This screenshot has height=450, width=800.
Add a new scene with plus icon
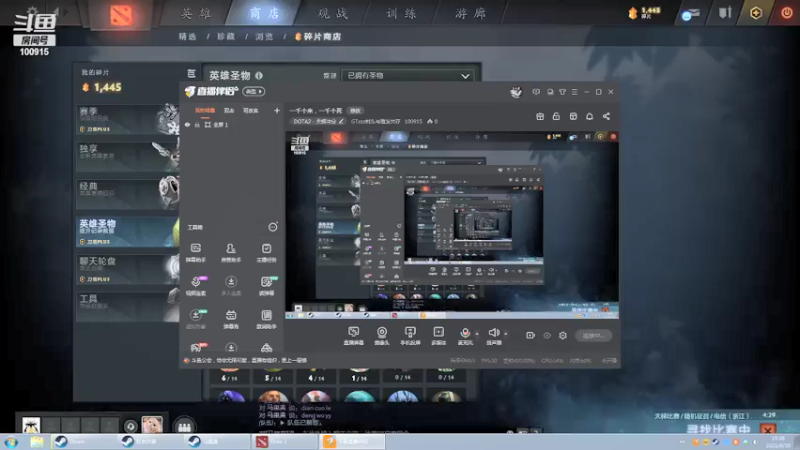[277, 111]
